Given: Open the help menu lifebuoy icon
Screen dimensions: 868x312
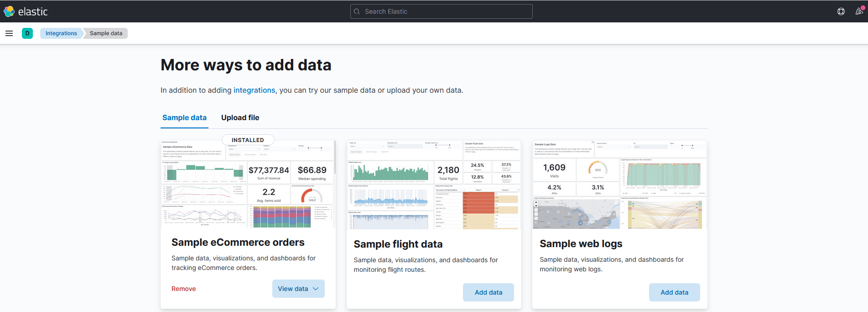Looking at the screenshot, I should point(841,11).
